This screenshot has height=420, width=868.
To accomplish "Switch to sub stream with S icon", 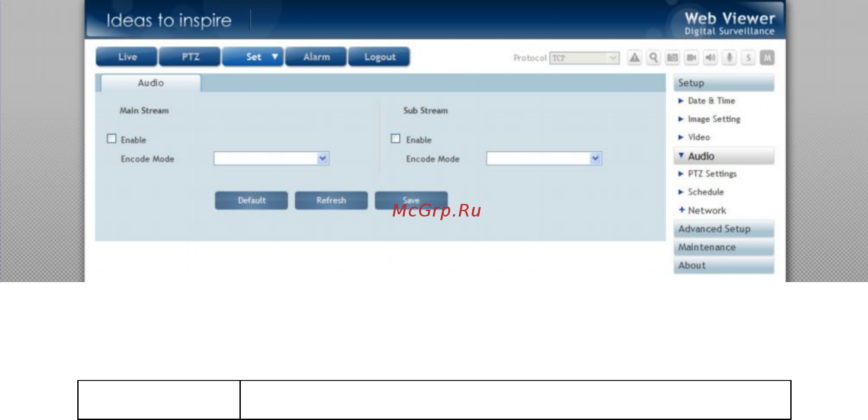I will [x=748, y=57].
